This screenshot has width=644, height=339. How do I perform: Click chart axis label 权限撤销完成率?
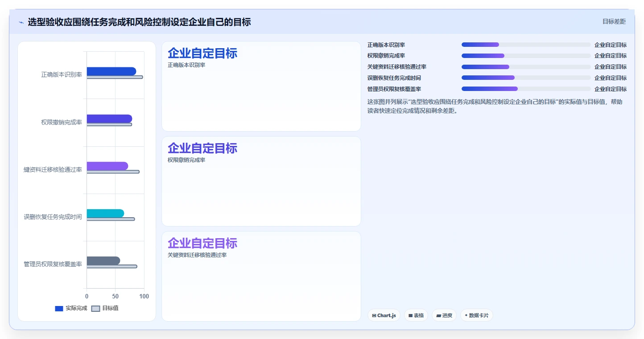click(62, 122)
